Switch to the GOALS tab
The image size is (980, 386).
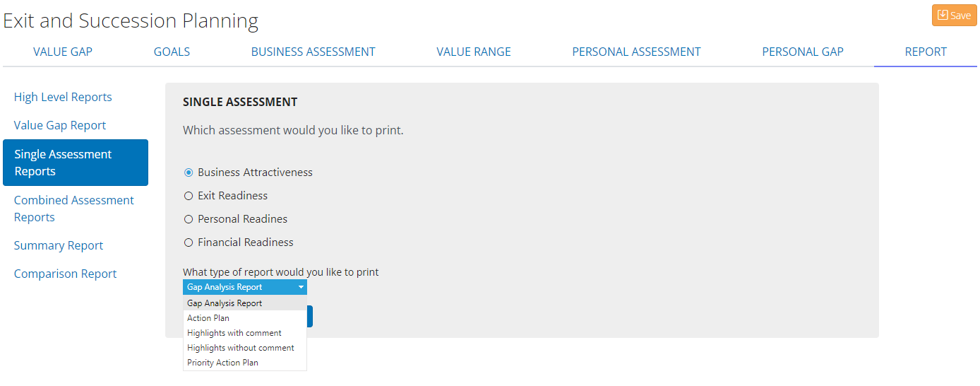pyautogui.click(x=172, y=52)
